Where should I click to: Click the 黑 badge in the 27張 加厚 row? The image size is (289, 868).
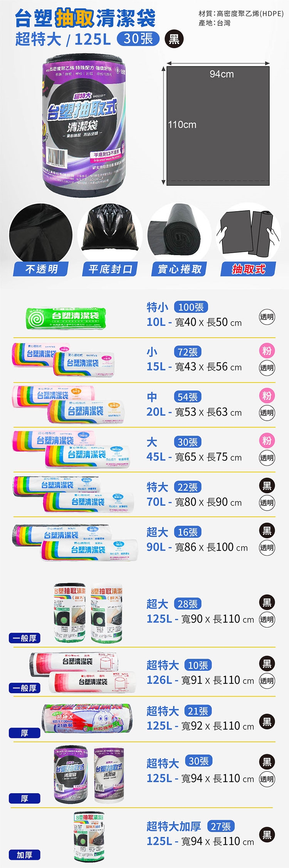pyautogui.click(x=267, y=835)
